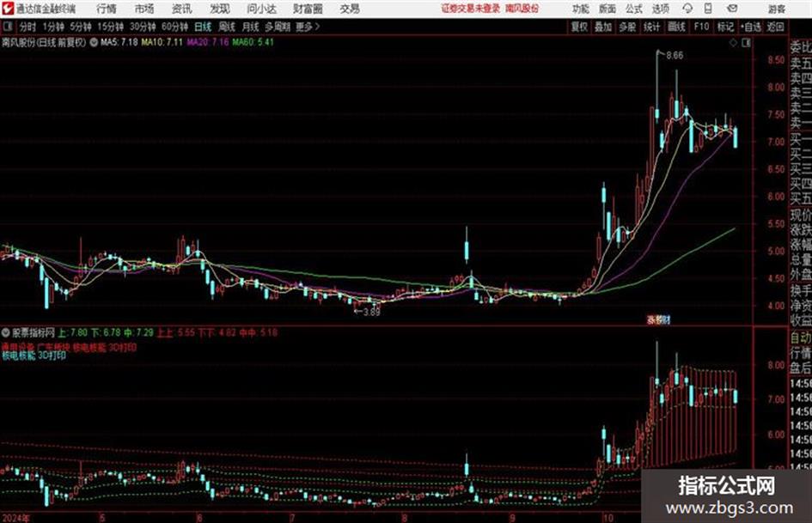Click the 返回 back toolbar button
Viewport: 812px width, 523px height.
(775, 27)
